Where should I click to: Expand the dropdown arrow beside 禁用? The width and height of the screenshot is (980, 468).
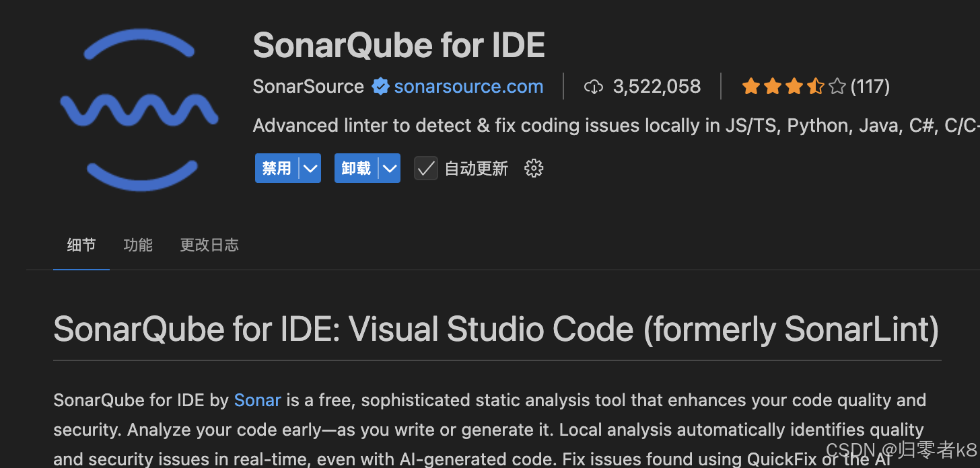click(x=310, y=168)
